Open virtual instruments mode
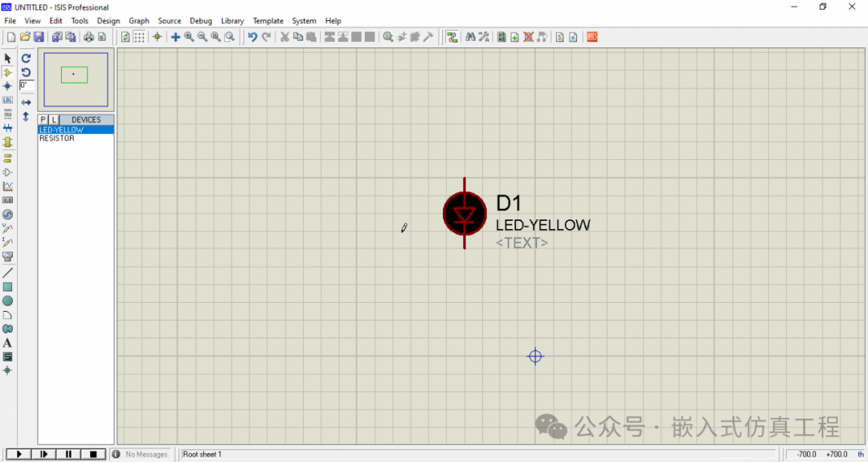 click(x=8, y=256)
